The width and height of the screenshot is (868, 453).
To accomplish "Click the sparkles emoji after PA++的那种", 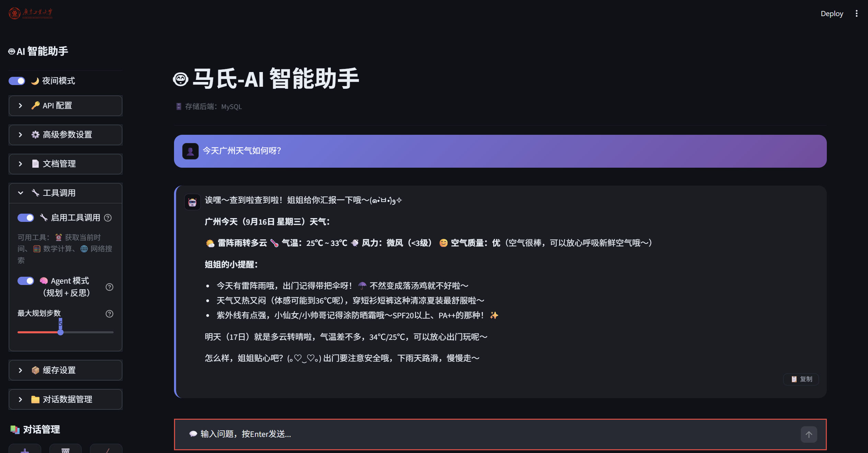I will tap(494, 315).
